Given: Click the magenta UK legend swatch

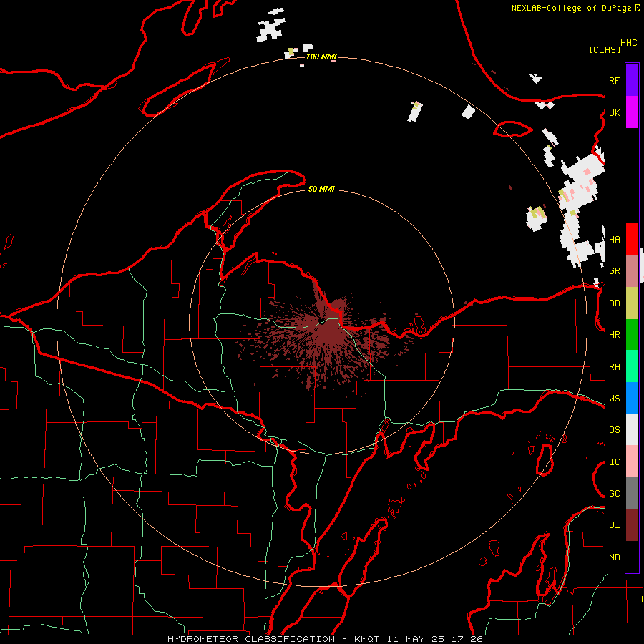Looking at the screenshot, I should 632,112.
